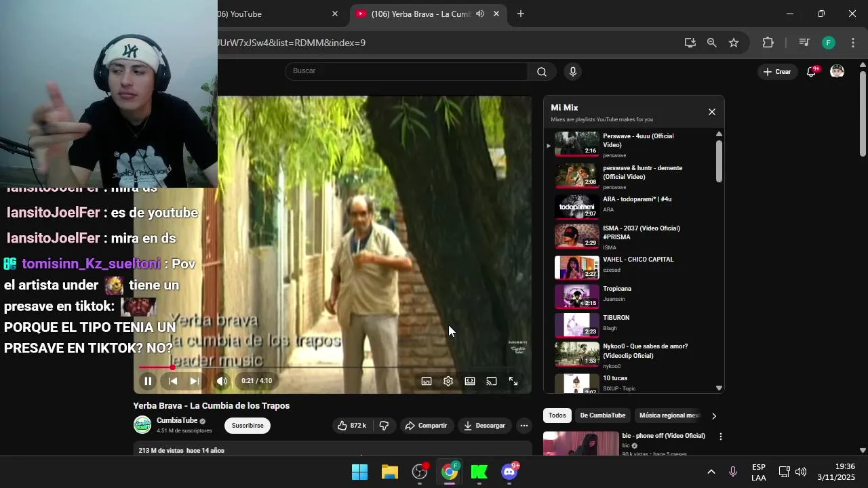The width and height of the screenshot is (868, 488).
Task: Mute the Yerba Brava tab audio
Action: (x=480, y=14)
